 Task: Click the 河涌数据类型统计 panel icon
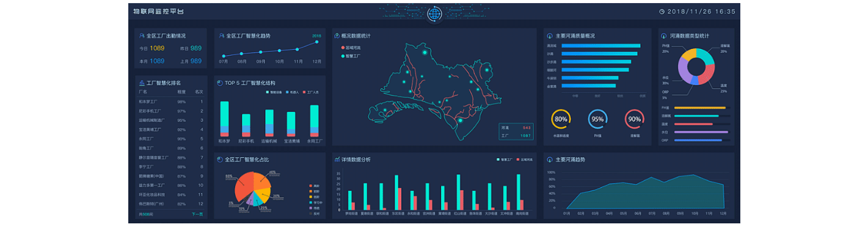[664, 35]
